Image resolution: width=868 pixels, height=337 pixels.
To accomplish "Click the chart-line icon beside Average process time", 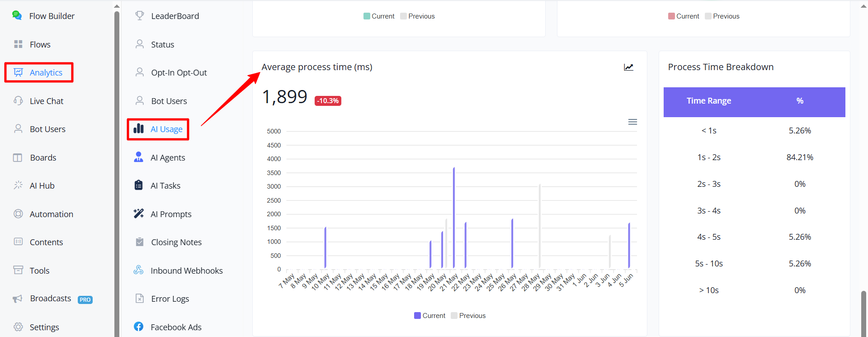I will click(x=628, y=67).
